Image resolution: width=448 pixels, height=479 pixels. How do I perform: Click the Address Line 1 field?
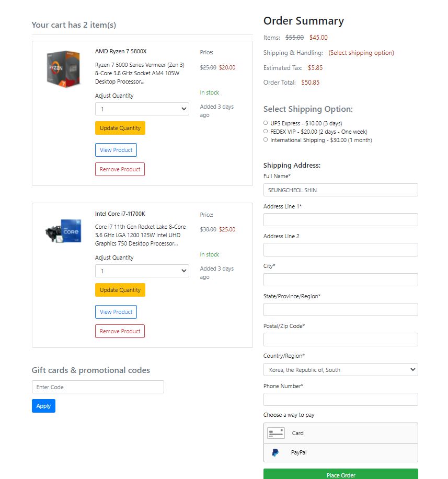pos(341,219)
